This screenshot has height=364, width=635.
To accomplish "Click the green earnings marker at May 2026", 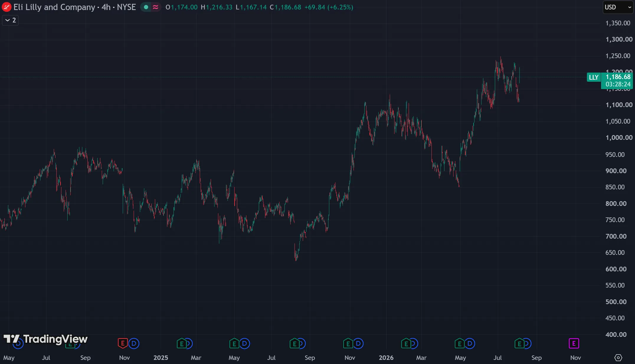I will click(460, 343).
